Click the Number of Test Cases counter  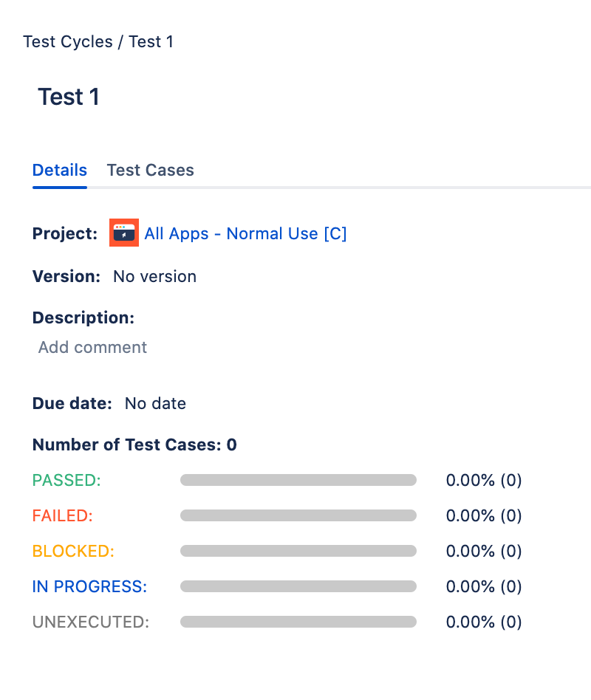pos(134,445)
